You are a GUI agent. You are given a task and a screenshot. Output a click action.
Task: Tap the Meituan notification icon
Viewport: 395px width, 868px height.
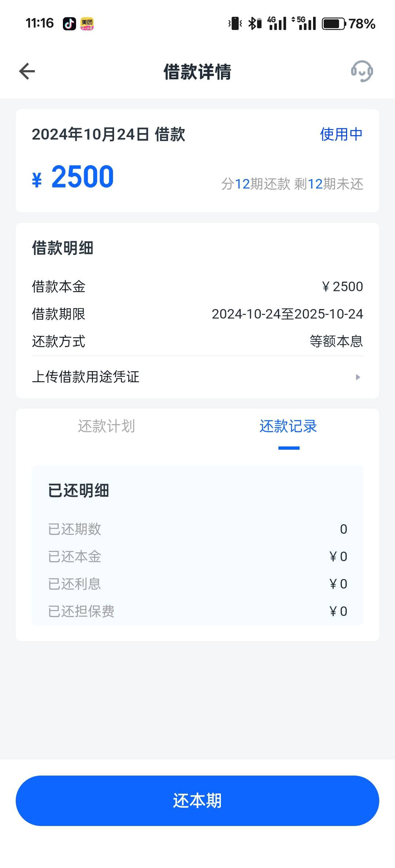pyautogui.click(x=87, y=24)
